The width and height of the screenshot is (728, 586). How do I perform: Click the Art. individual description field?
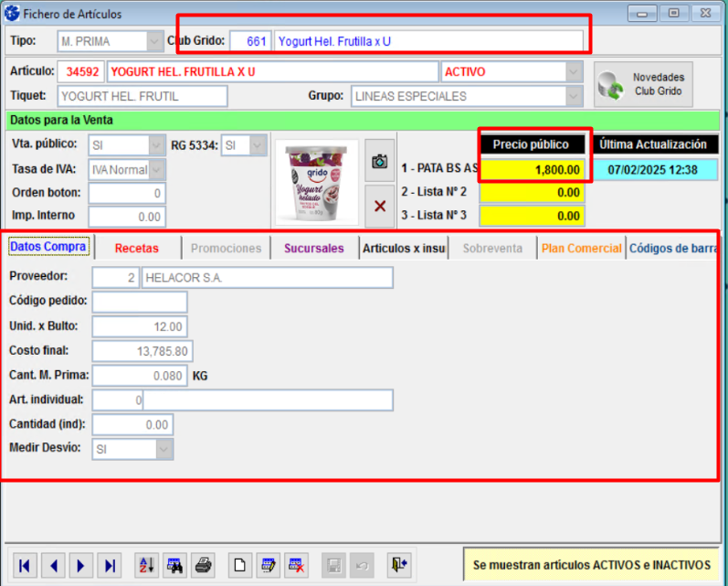point(269,400)
